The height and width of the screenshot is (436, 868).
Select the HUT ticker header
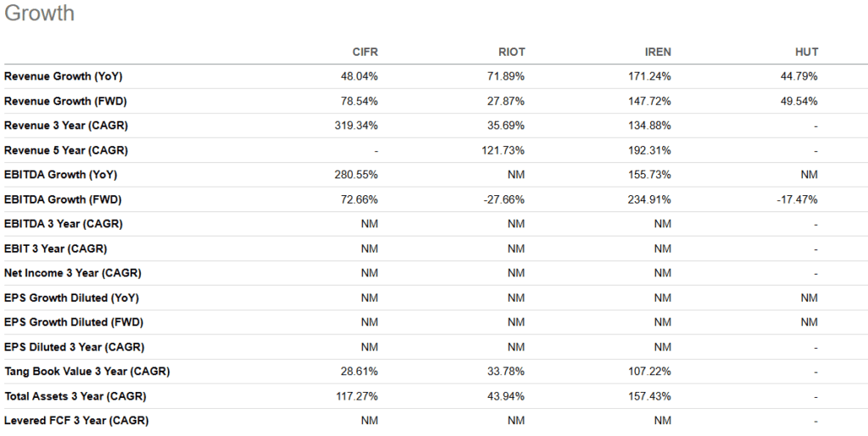pyautogui.click(x=807, y=52)
